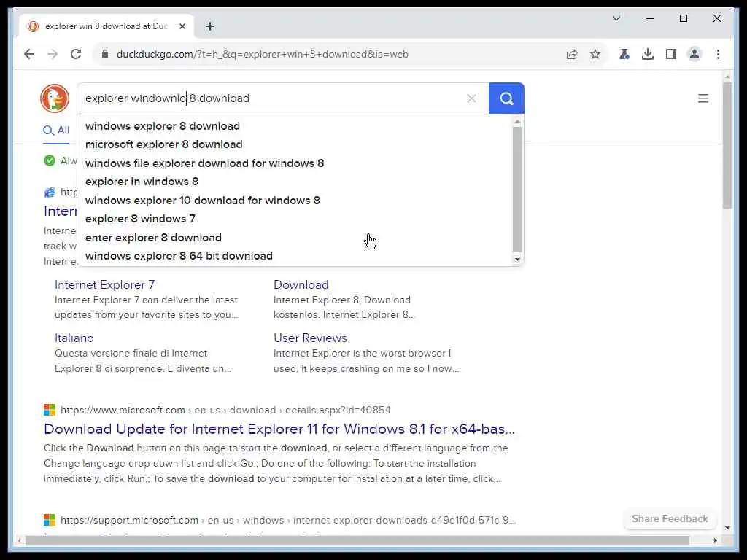This screenshot has width=747, height=560.
Task: Click the suggestion list scroll-down arrow
Action: 517,260
